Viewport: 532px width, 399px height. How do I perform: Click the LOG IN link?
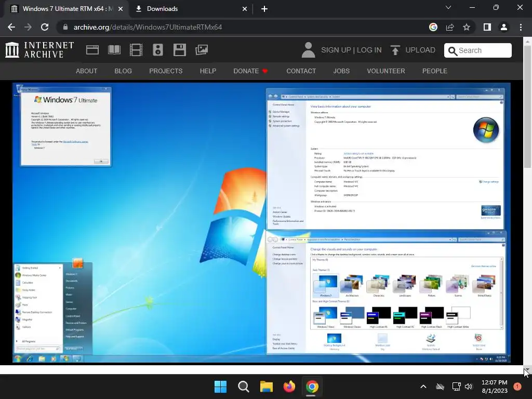click(369, 50)
